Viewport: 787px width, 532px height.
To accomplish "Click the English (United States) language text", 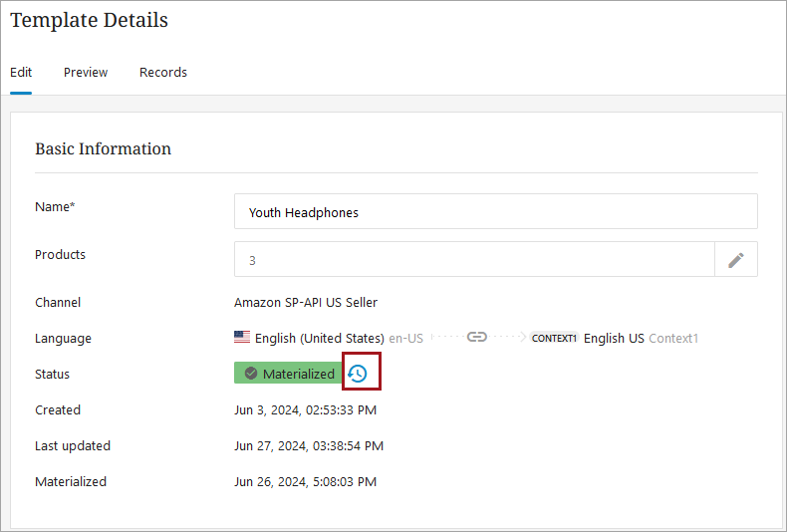I will (319, 338).
